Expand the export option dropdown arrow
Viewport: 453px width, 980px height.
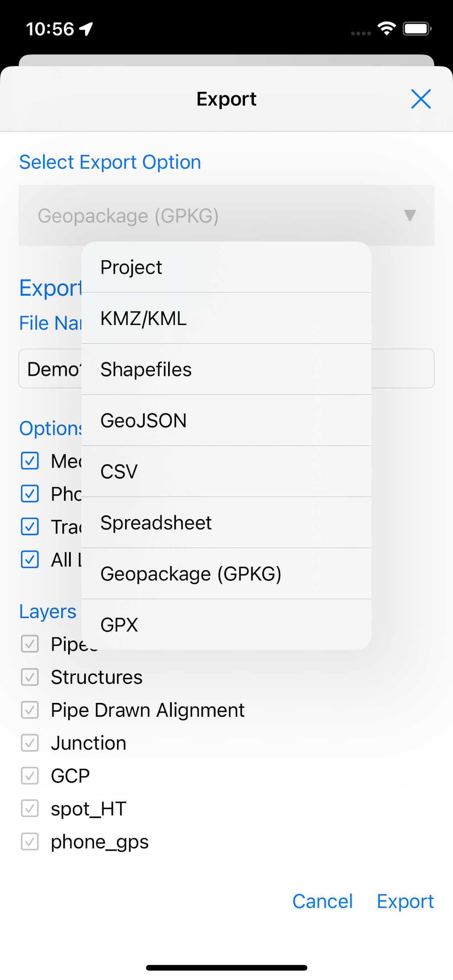[410, 215]
